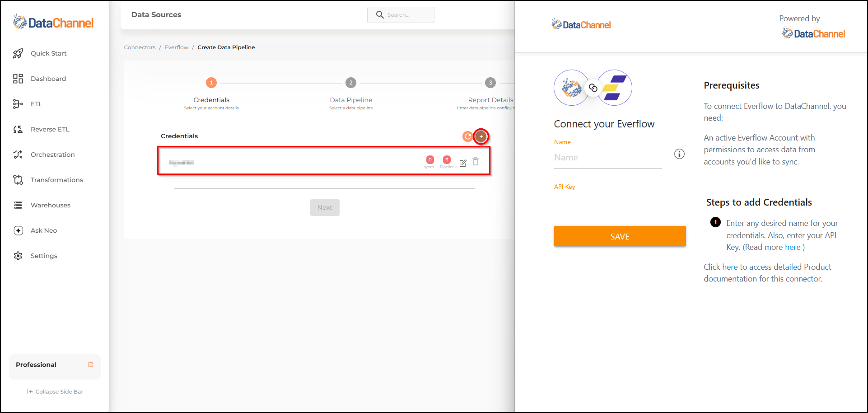Screen dimensions: 868x413
Task: Click the Warehouses stack icon
Action: (18, 205)
